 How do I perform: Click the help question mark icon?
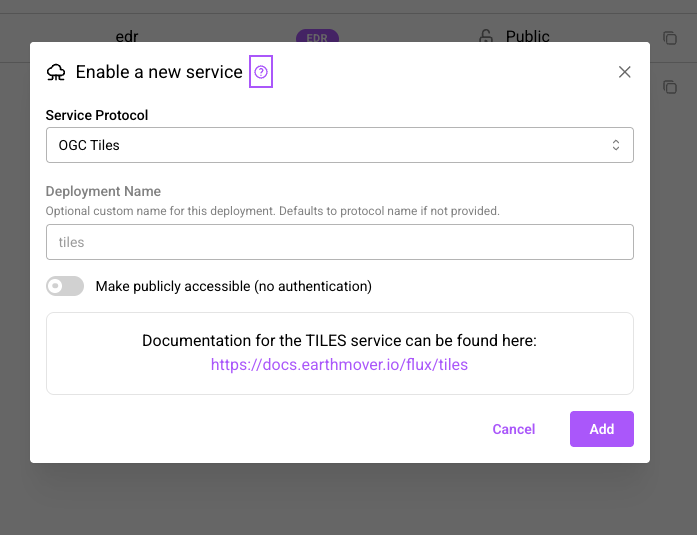pos(261,72)
